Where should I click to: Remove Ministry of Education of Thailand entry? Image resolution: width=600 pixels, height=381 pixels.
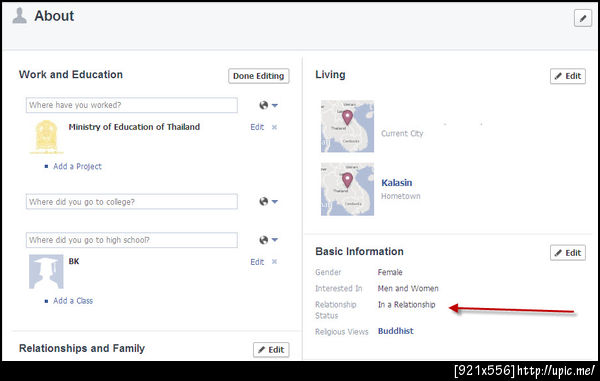click(274, 127)
